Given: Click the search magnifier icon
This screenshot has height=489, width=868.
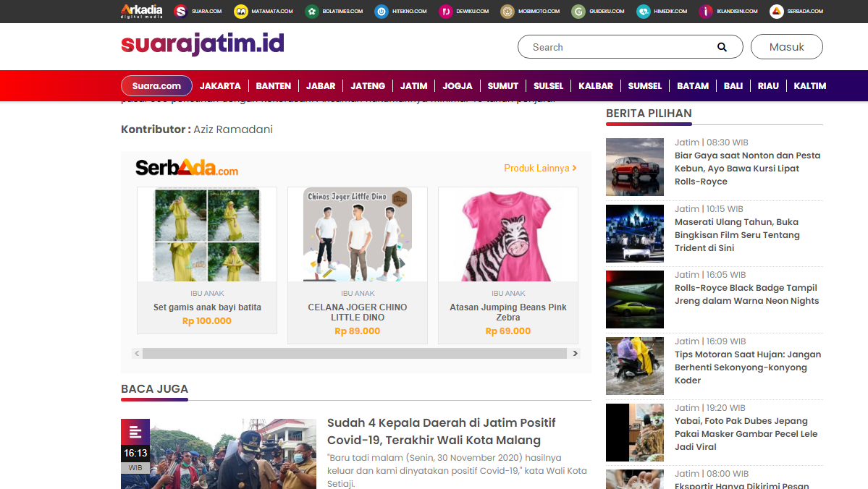Looking at the screenshot, I should tap(722, 46).
